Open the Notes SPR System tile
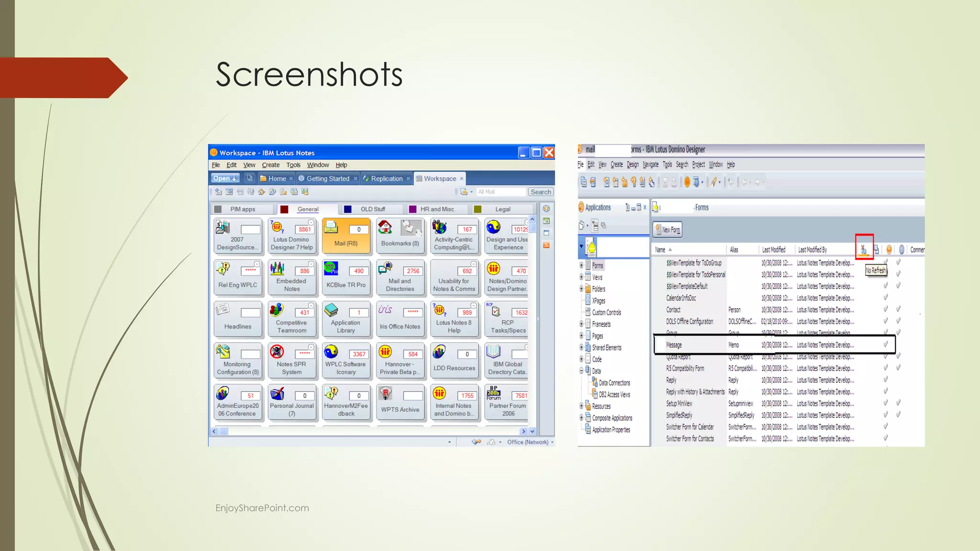The image size is (980, 551). (x=292, y=360)
